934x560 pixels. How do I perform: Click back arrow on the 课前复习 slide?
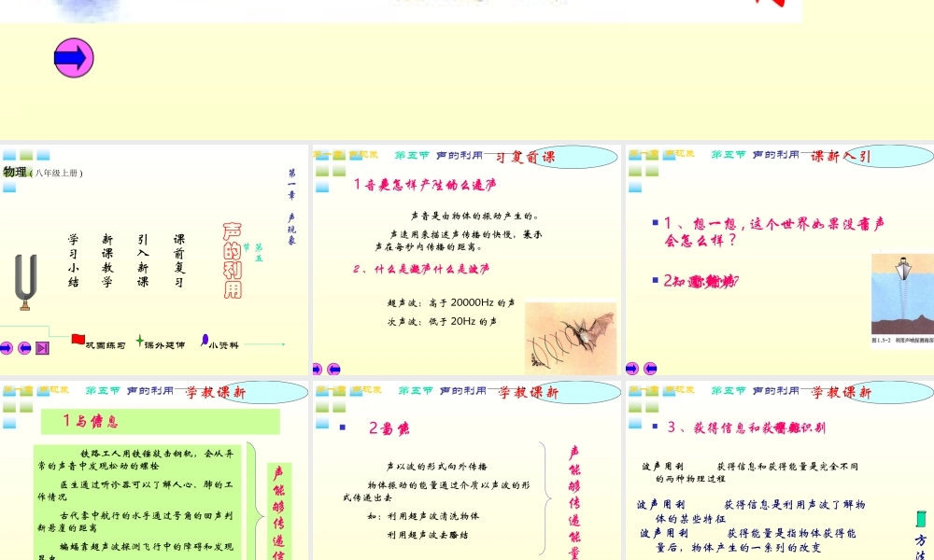[333, 369]
